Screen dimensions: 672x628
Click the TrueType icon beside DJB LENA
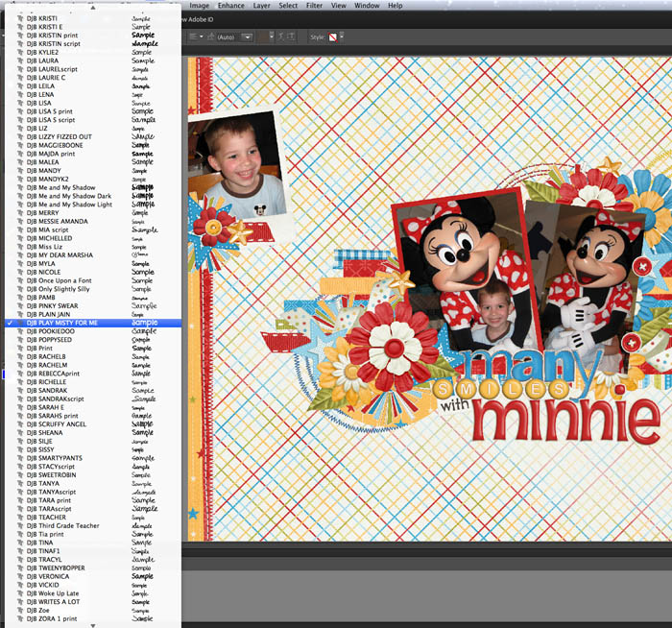[20, 94]
